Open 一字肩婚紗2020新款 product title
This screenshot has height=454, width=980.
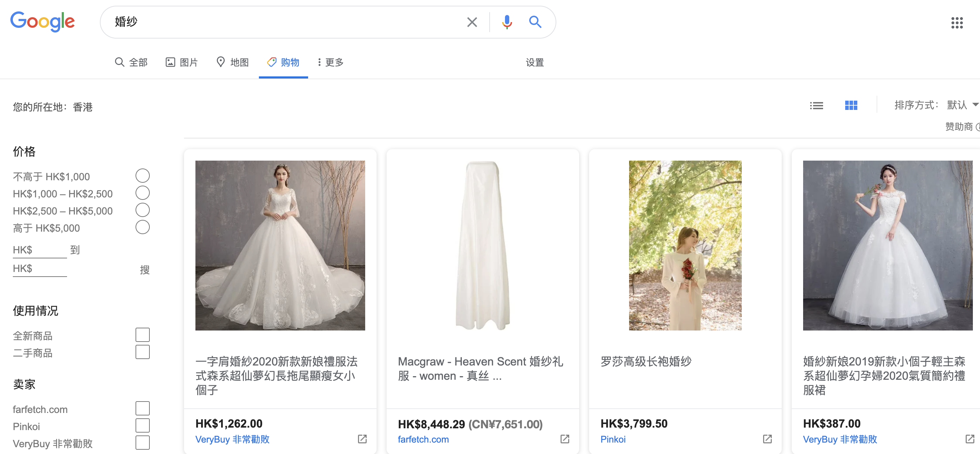[x=277, y=375]
